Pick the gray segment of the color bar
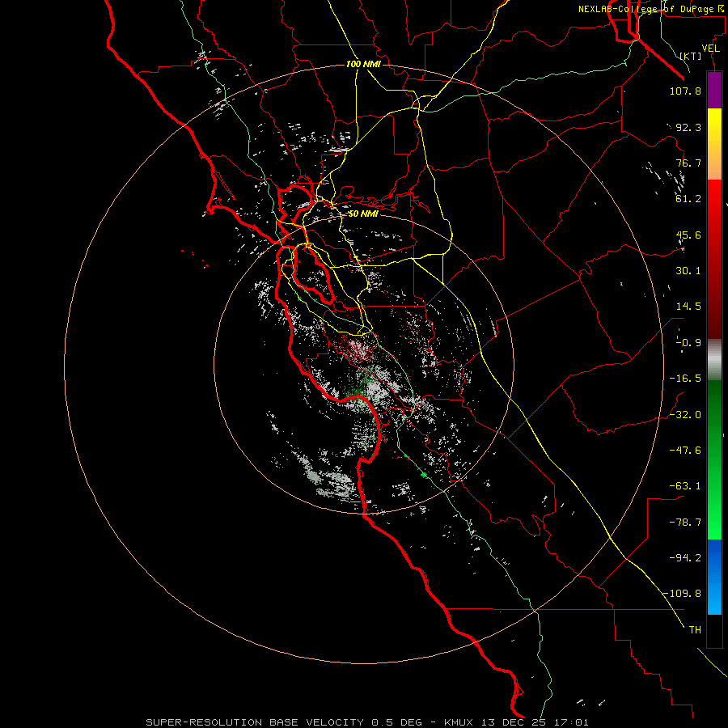Screen dimensions: 728x728 [x=714, y=358]
